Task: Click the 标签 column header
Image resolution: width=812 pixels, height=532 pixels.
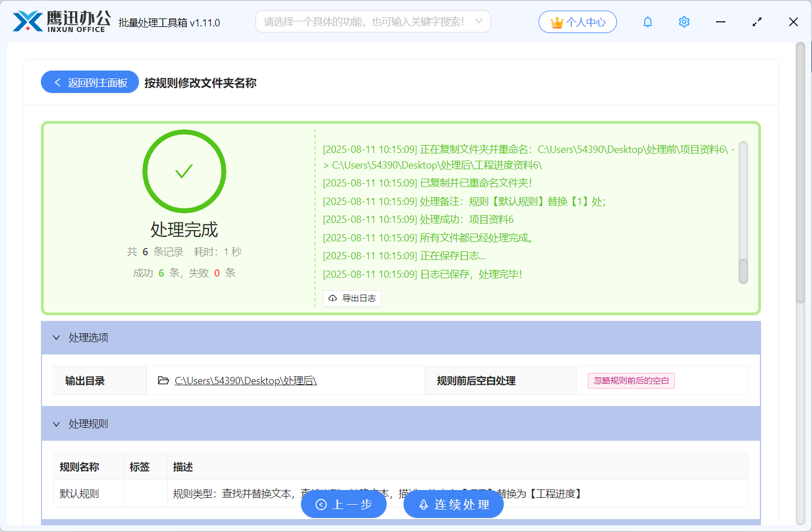Action: click(146, 466)
